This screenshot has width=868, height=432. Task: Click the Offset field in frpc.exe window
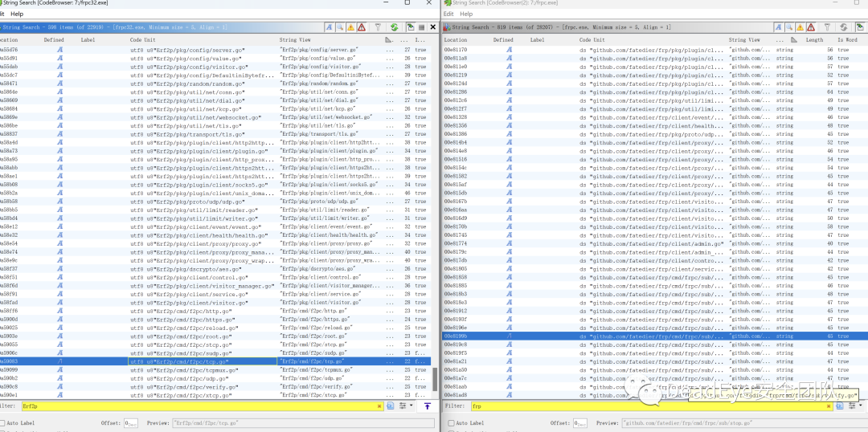[579, 423]
